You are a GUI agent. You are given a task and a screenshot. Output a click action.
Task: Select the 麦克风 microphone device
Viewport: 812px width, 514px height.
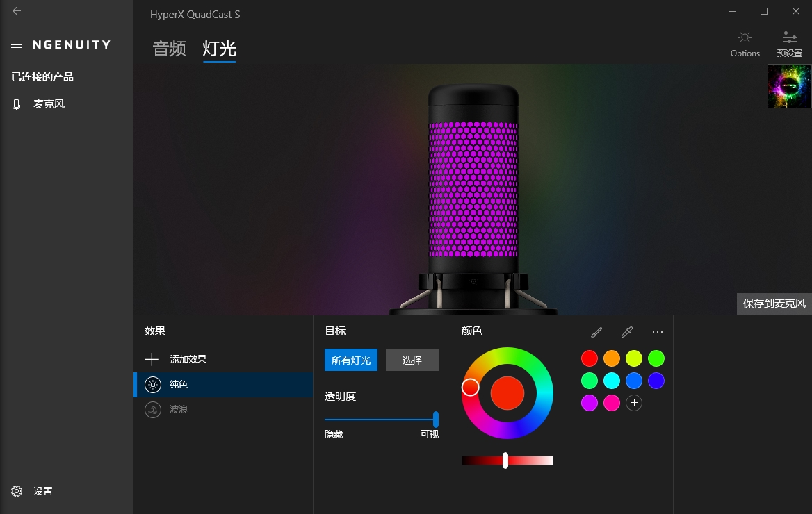(49, 104)
